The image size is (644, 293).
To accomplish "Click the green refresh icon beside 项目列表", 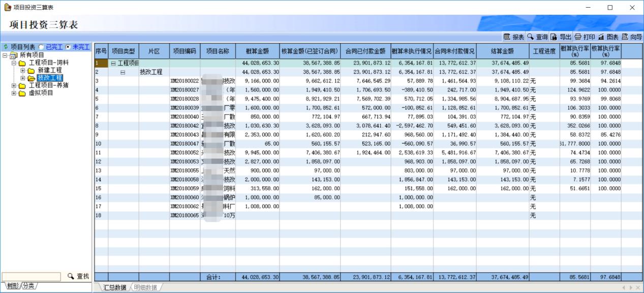I will click(x=6, y=47).
